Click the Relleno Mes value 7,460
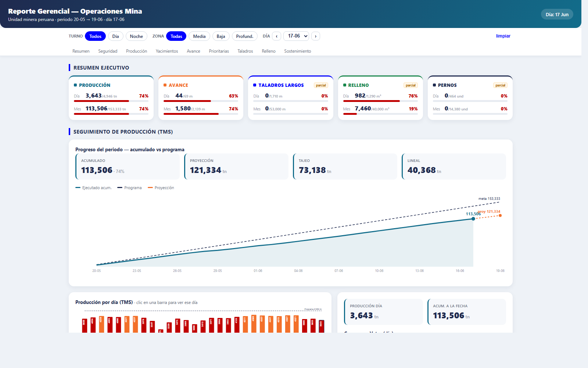Screen dimensions: 588x368 [363, 109]
